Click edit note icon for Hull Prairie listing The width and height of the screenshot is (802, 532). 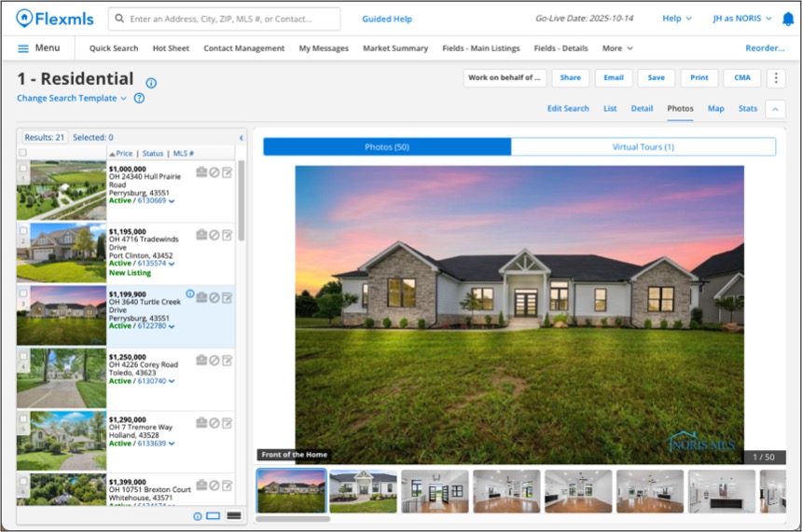click(x=228, y=172)
